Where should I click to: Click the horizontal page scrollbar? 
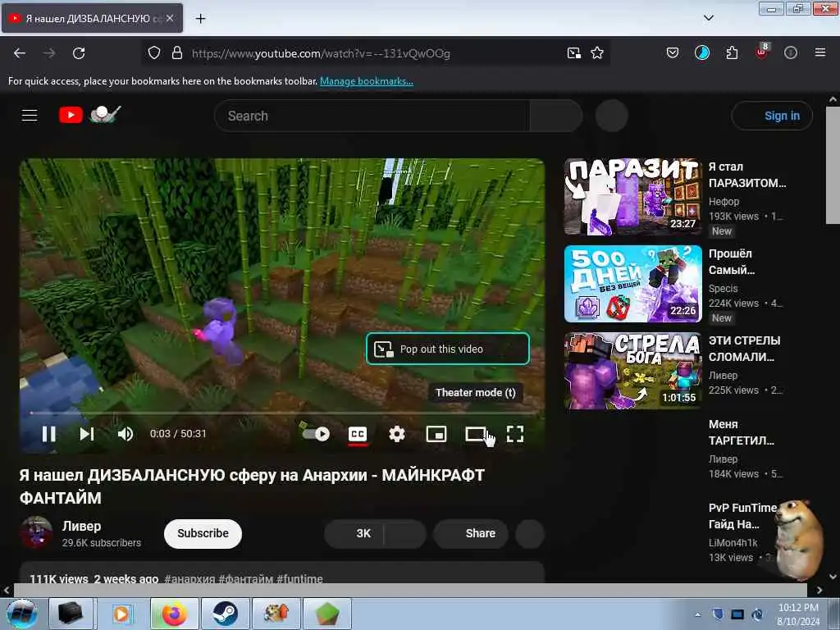(410, 590)
